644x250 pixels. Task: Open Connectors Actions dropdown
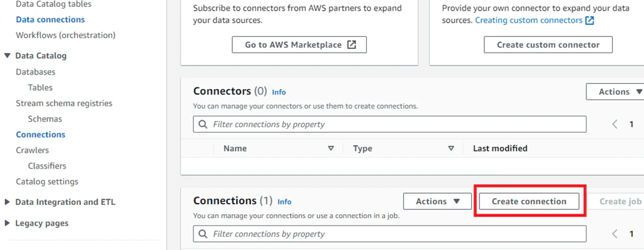tap(615, 91)
